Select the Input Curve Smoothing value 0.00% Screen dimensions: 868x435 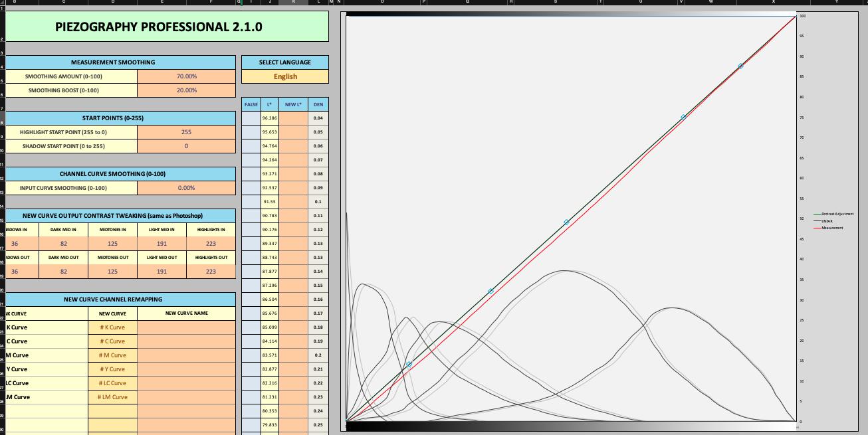pyautogui.click(x=187, y=188)
